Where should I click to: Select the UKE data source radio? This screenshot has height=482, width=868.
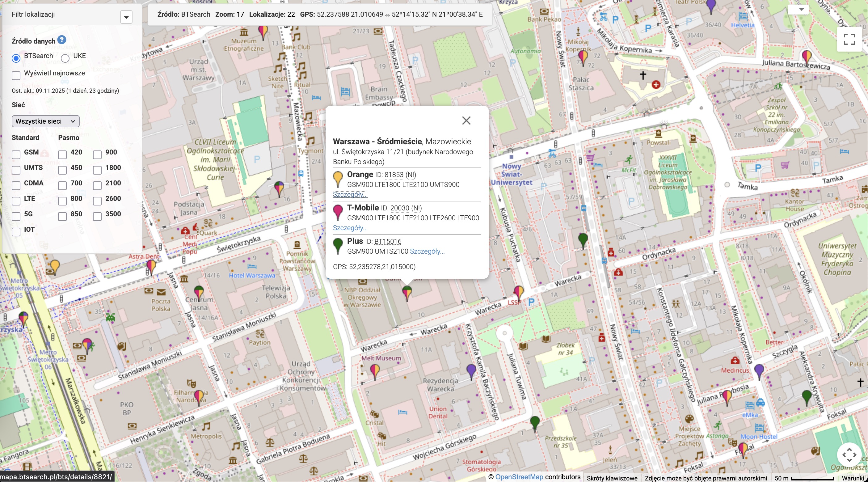[x=65, y=58]
